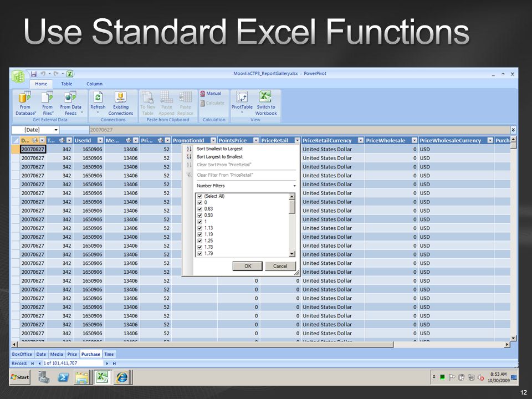
Task: Cancel the filter dialog
Action: coord(280,266)
